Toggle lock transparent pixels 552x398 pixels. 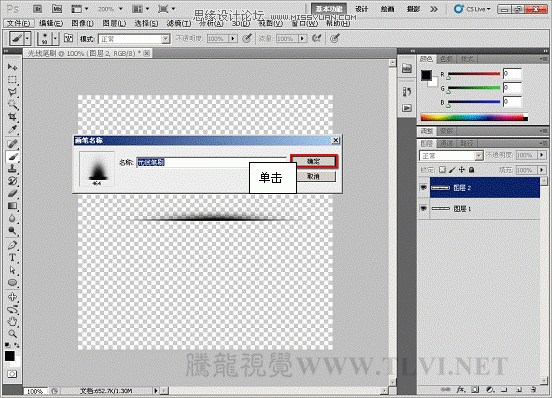coord(443,170)
